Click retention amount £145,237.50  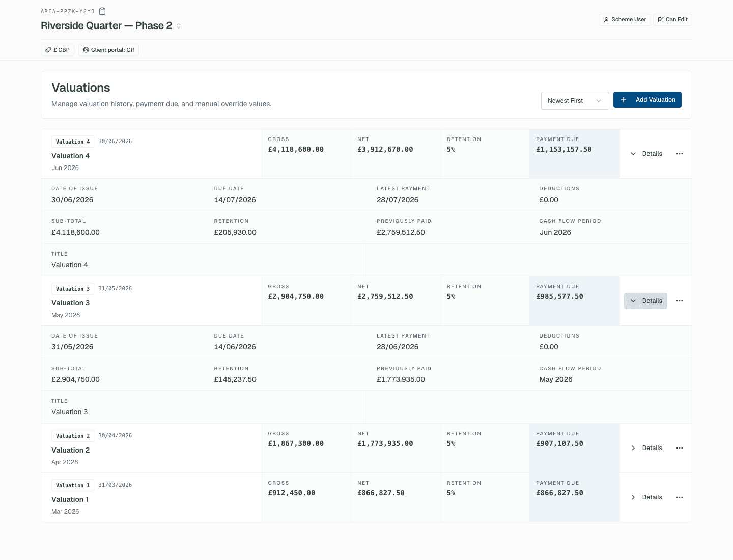235,379
